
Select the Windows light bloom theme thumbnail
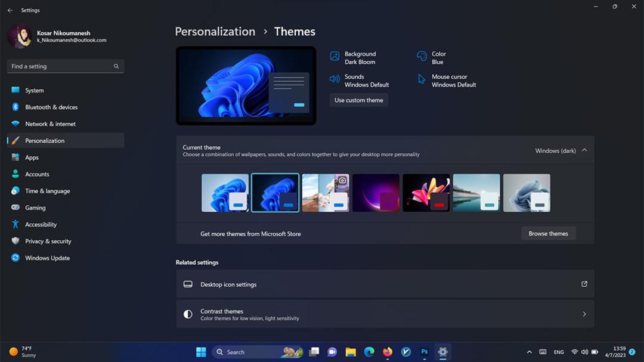point(225,193)
